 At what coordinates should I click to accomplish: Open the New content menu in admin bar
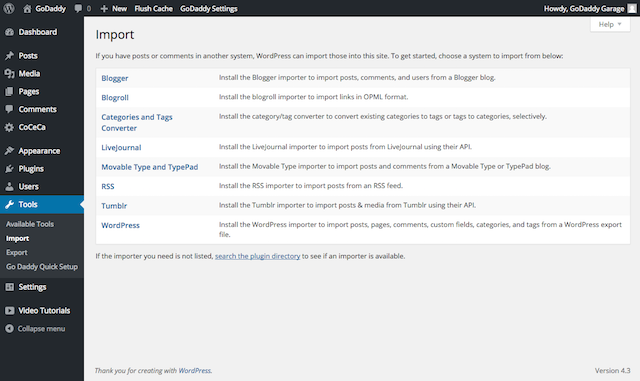point(114,9)
